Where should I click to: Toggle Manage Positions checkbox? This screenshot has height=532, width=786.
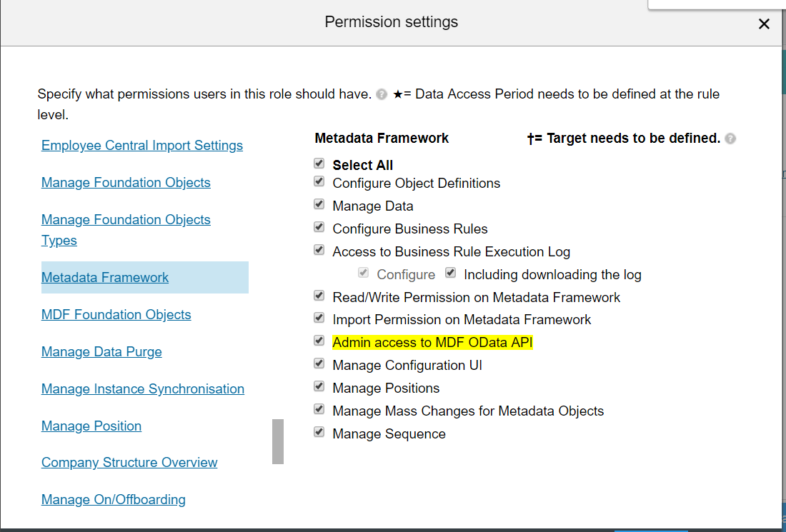point(319,386)
